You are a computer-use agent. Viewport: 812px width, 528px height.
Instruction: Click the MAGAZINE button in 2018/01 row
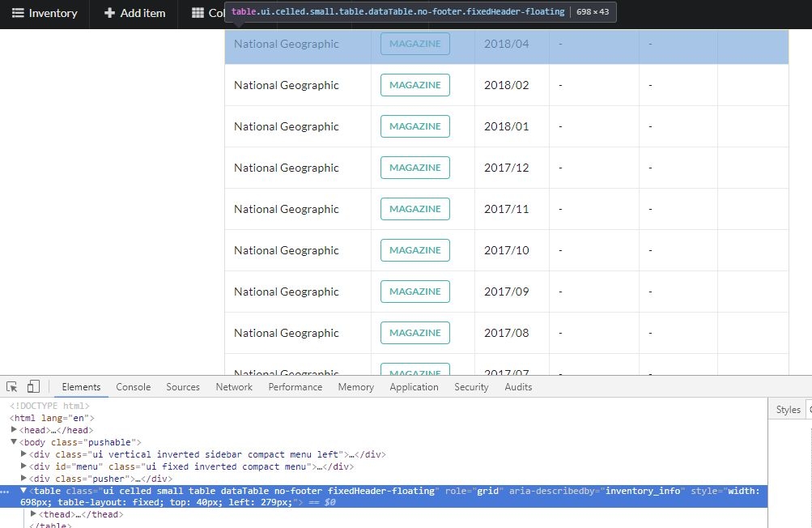pos(415,126)
